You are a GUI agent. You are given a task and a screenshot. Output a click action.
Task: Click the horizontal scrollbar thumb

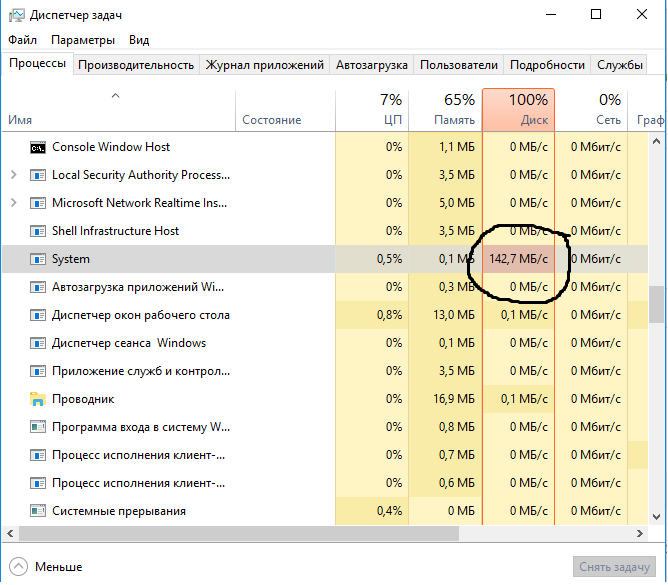coord(239,533)
